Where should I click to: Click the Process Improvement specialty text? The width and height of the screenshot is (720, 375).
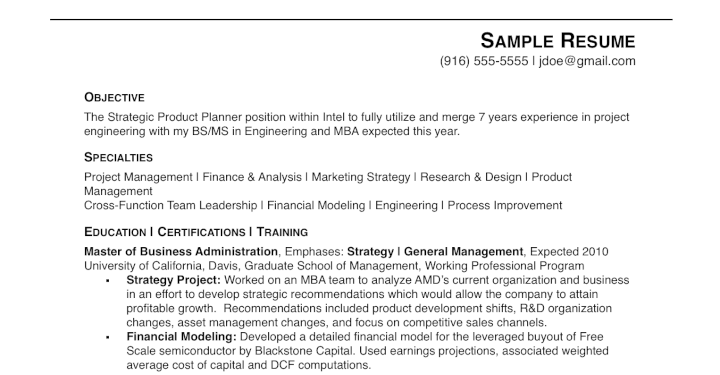505,205
